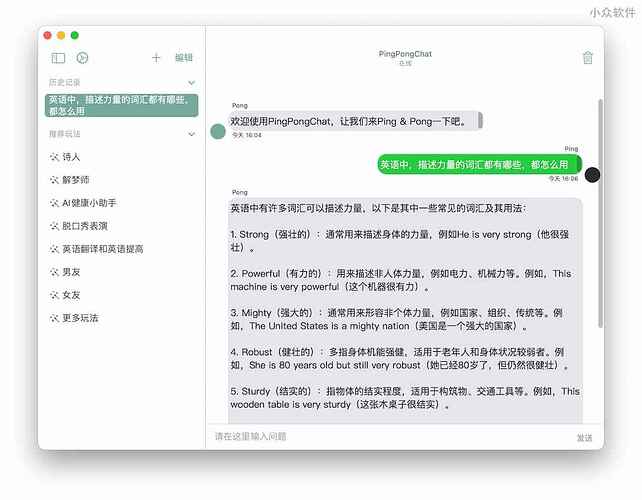
Task: Click the yellow minimize window button
Action: 61,36
